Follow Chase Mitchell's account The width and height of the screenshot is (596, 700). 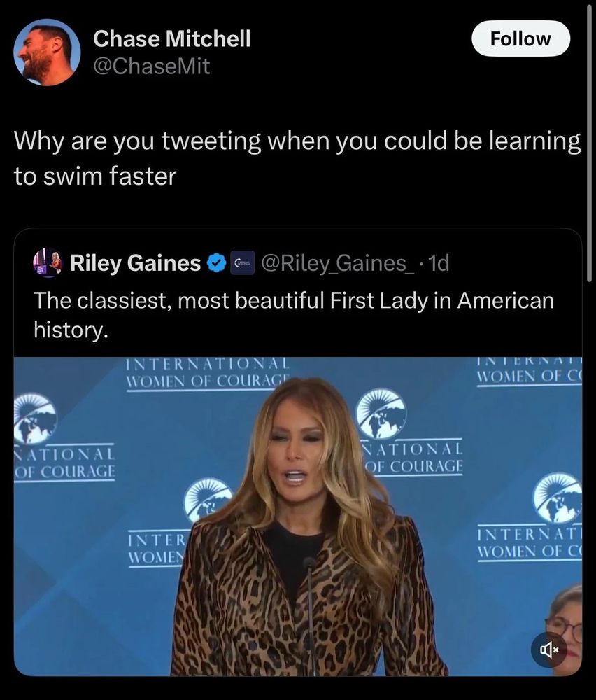click(x=520, y=38)
